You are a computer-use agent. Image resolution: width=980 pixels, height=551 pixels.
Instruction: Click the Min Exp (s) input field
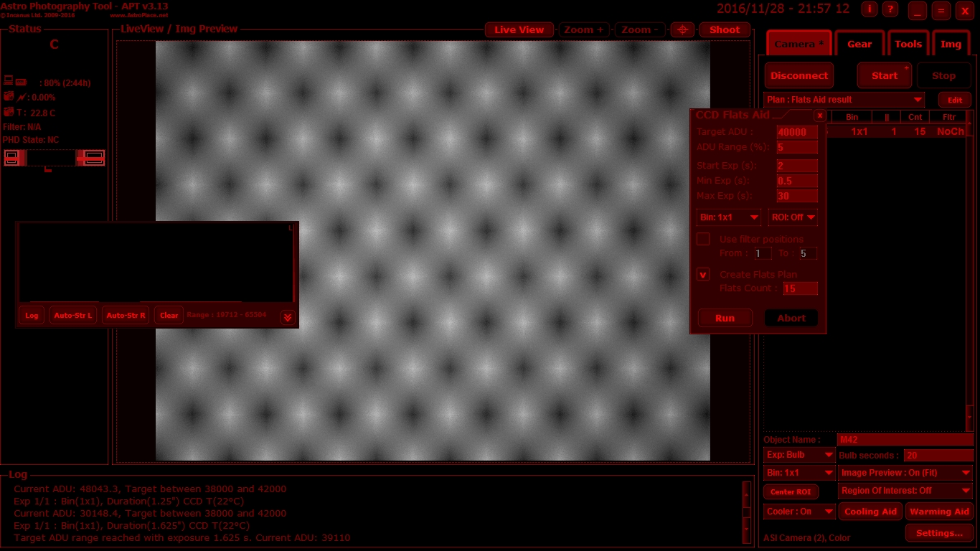tap(797, 181)
